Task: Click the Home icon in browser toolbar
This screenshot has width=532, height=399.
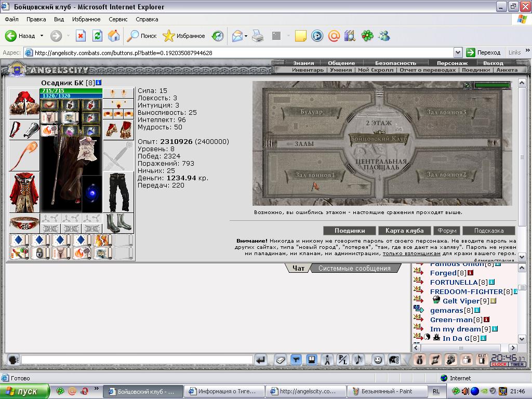Action: 114,36
